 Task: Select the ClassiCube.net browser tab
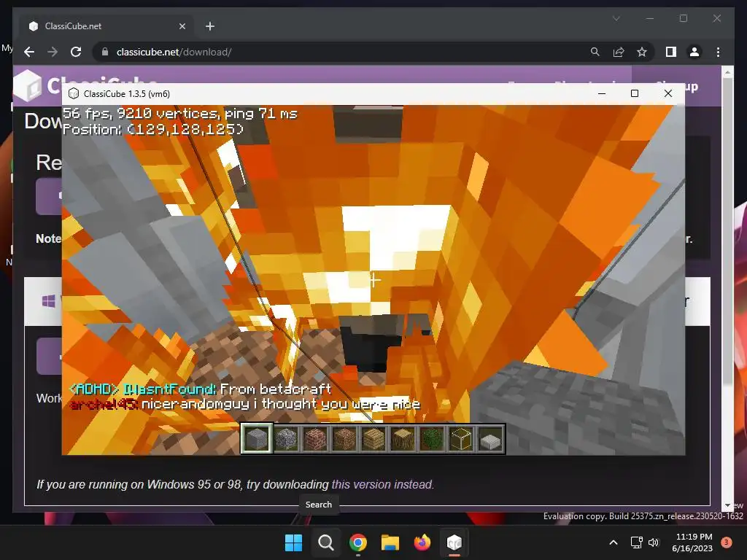pyautogui.click(x=106, y=26)
